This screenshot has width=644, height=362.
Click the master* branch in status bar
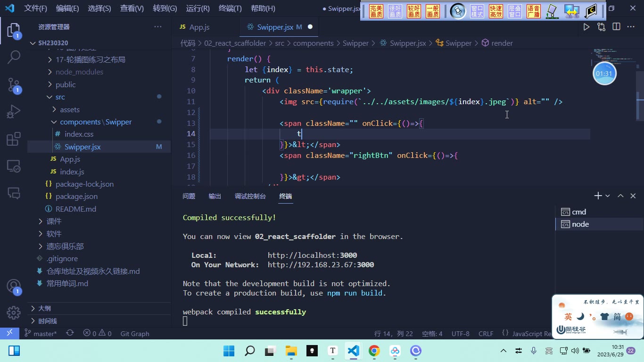coord(41,334)
